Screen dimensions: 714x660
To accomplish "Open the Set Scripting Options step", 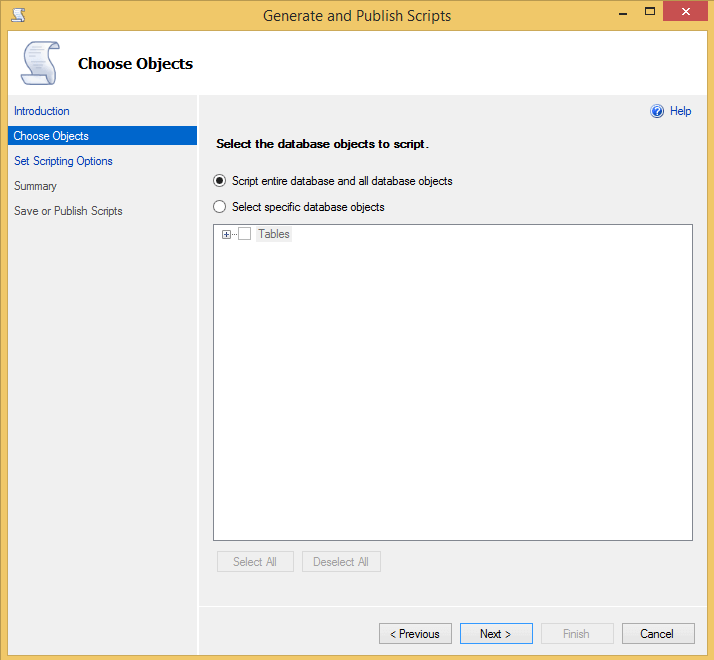I will click(63, 161).
